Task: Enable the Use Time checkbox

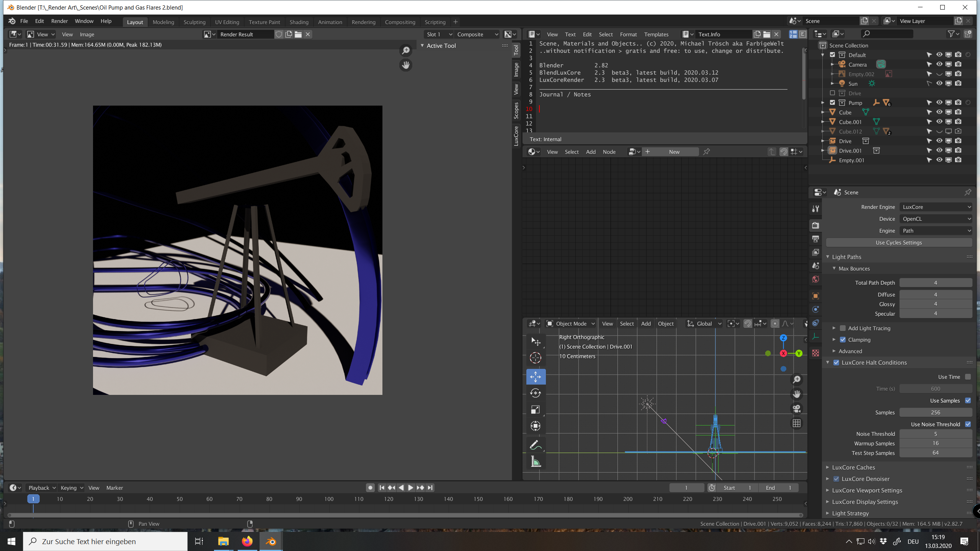Action: pos(968,377)
